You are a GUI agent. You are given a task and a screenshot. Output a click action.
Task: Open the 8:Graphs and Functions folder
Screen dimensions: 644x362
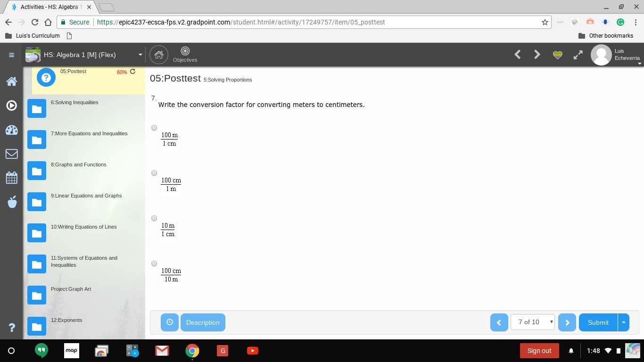(x=37, y=171)
